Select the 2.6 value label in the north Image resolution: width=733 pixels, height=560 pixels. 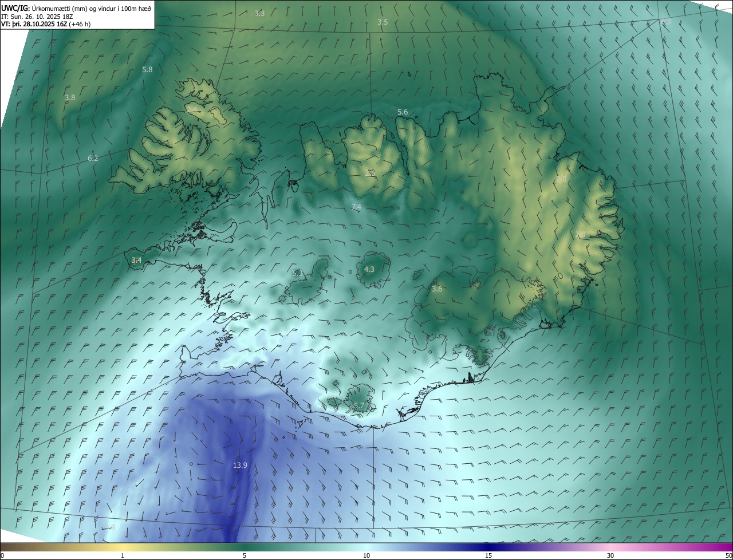pyautogui.click(x=371, y=173)
